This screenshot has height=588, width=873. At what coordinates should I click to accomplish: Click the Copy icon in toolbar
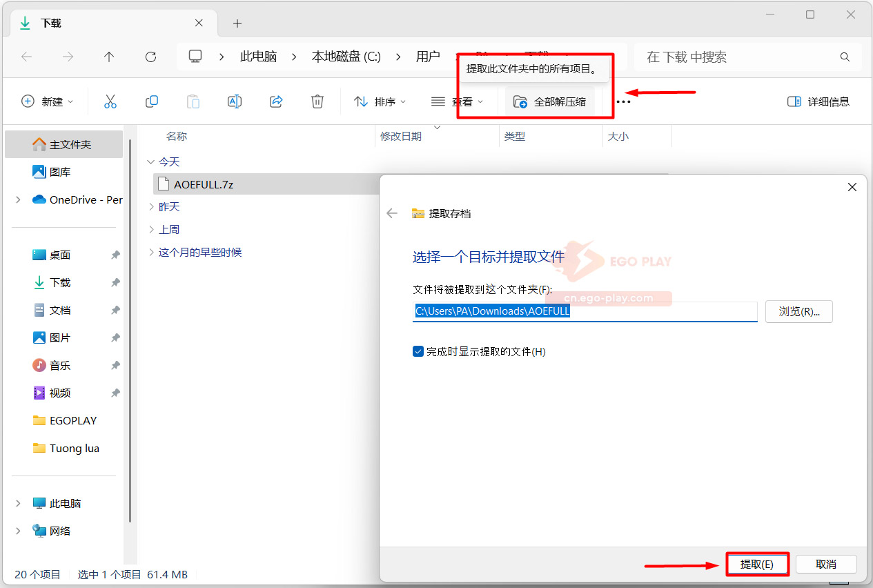click(152, 101)
